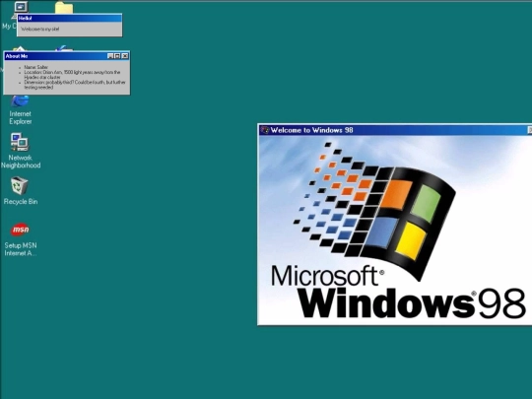Select the 'Recycle Bin' icon label

[x=21, y=202]
